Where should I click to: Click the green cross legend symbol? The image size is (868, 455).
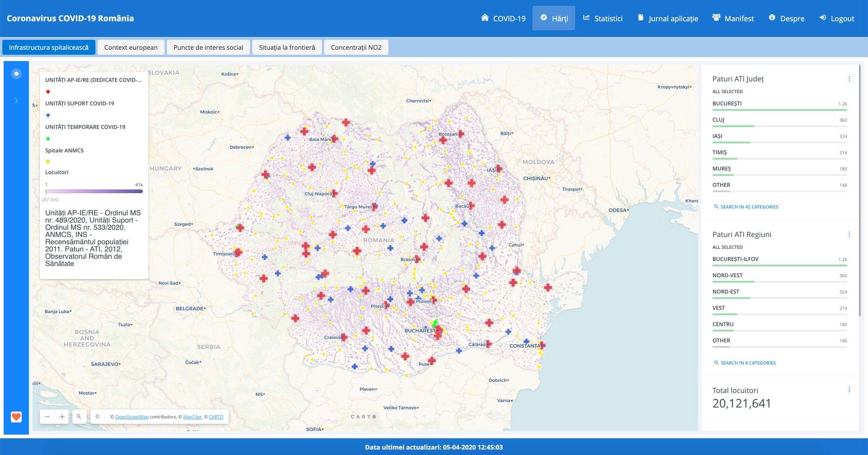coord(48,139)
